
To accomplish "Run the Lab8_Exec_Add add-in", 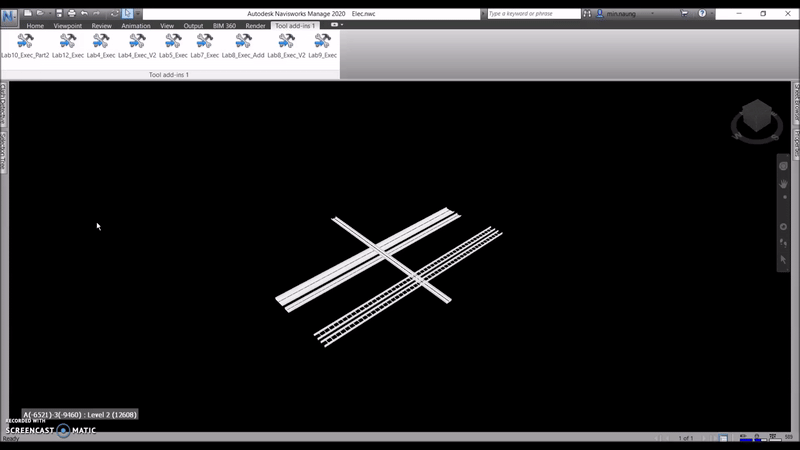I will (x=243, y=44).
